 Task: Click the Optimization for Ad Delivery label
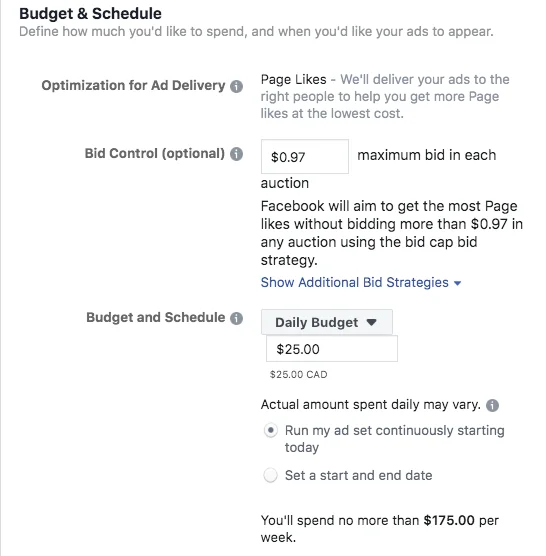pos(133,85)
